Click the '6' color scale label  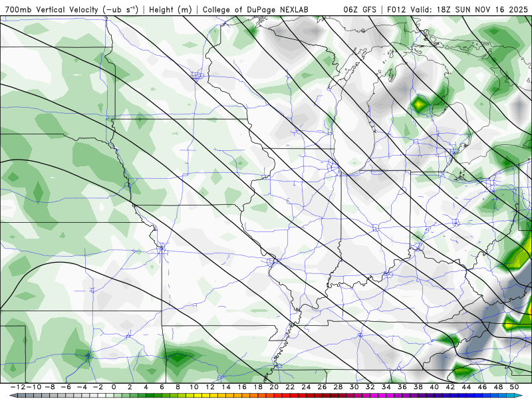tap(162, 387)
